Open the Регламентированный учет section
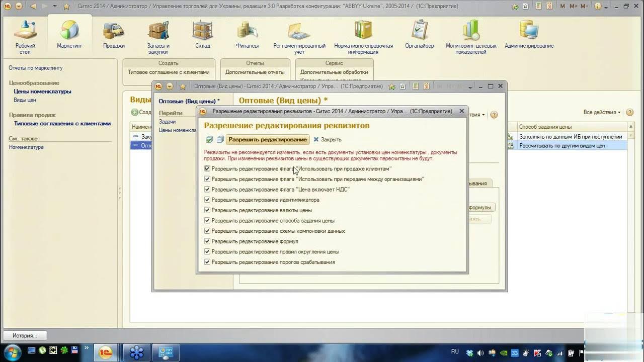 pos(299,37)
